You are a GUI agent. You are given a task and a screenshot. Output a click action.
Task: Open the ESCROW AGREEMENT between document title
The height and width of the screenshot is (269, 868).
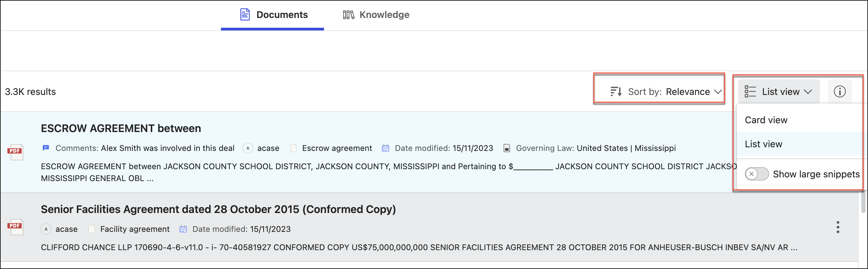[121, 129]
